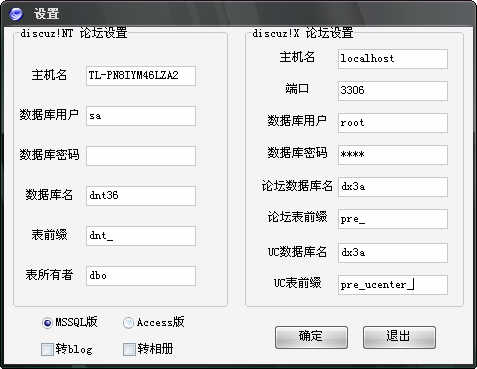Click the 端口 field showing 3306
Screen dimensions: 477x369
click(x=393, y=91)
